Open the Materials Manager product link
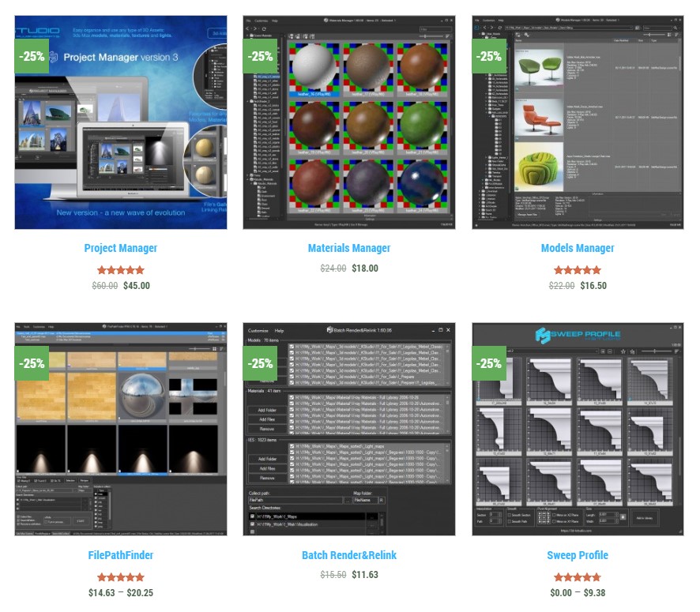 tap(348, 248)
